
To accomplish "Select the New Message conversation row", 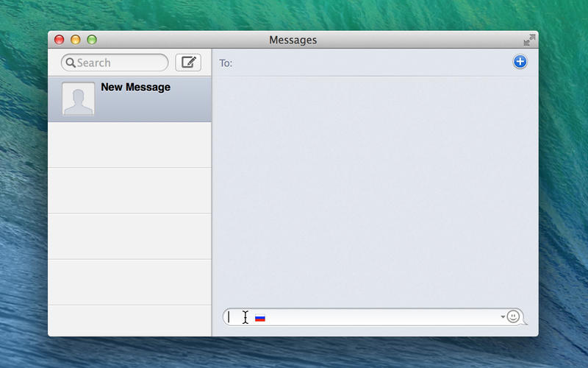I will [x=130, y=99].
